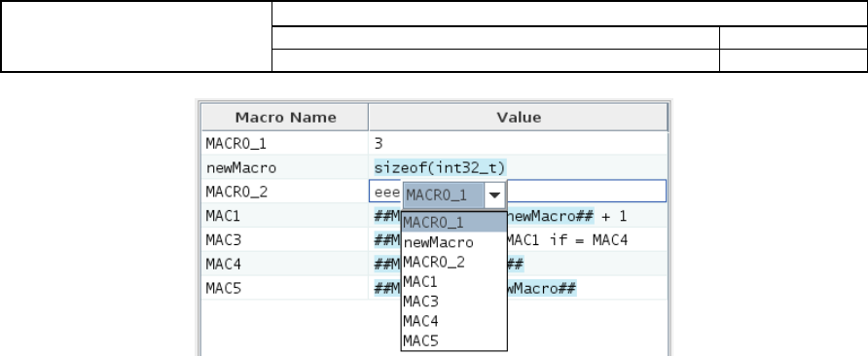The height and width of the screenshot is (356, 868).
Task: Choose MAC3 in the dropdown list
Action: point(453,302)
